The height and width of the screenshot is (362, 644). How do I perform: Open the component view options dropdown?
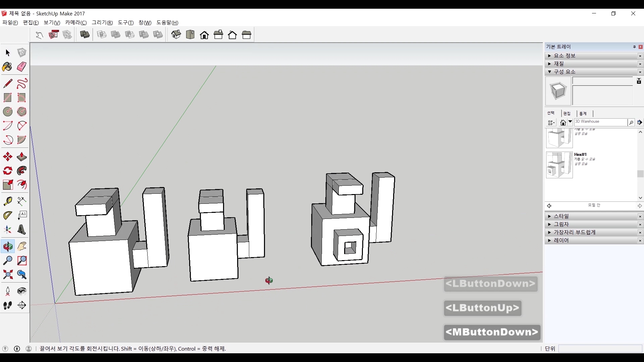tap(551, 123)
